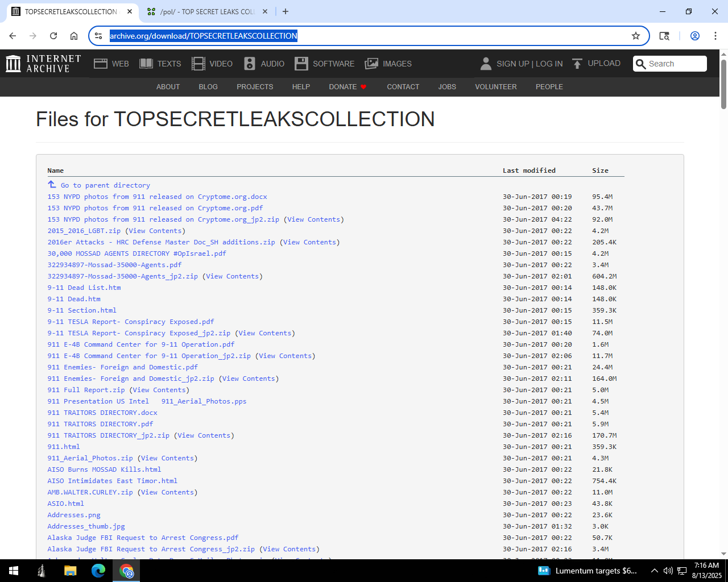Click the Internet Archive Search field

click(670, 64)
